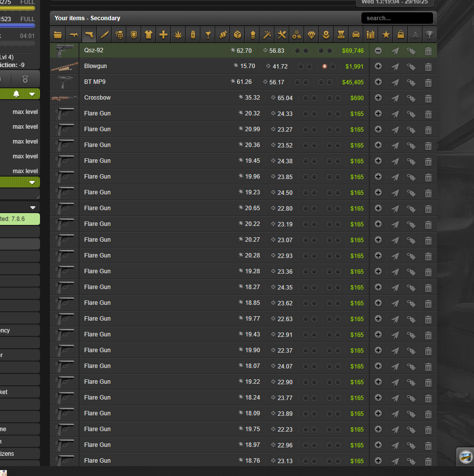Image resolution: width=474 pixels, height=476 pixels.
Task: Open the Materials percent category icon
Action: click(x=297, y=35)
